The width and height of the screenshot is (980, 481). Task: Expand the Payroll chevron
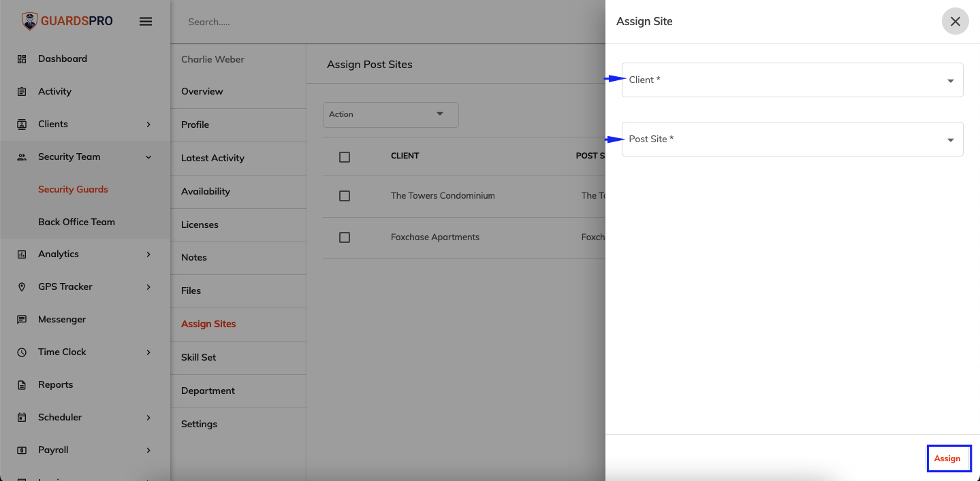tap(148, 450)
